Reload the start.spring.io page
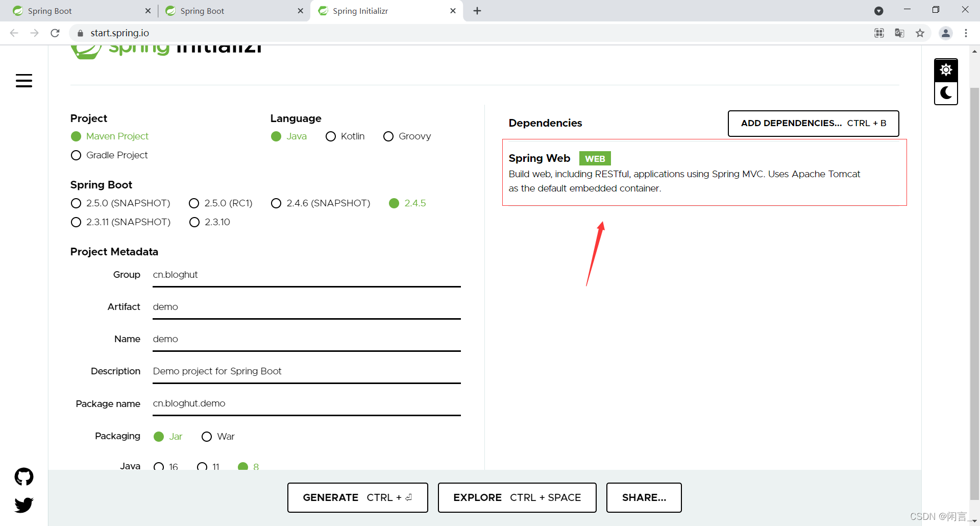The image size is (980, 526). click(x=55, y=33)
